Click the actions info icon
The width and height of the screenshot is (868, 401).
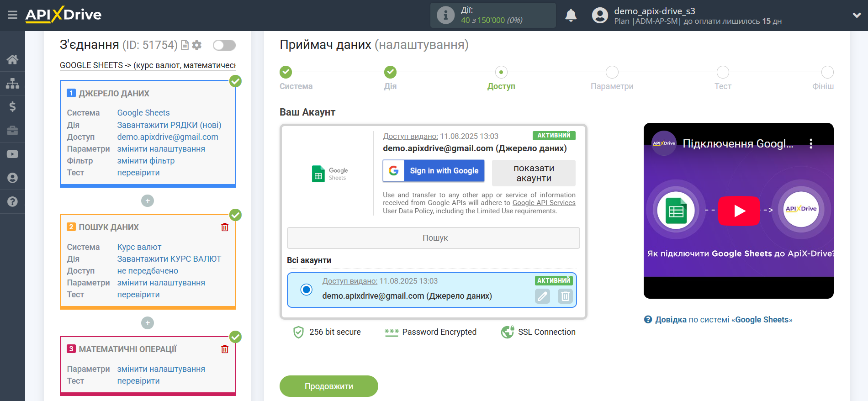[445, 15]
